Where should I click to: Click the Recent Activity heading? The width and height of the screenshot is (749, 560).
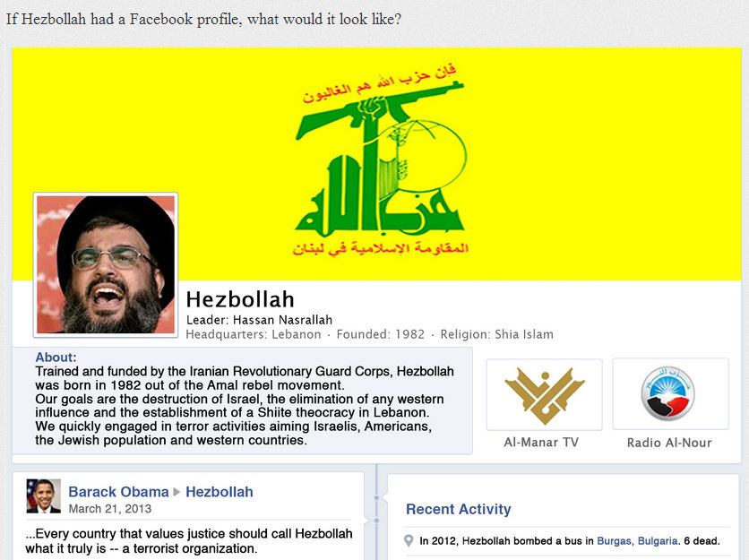click(458, 509)
